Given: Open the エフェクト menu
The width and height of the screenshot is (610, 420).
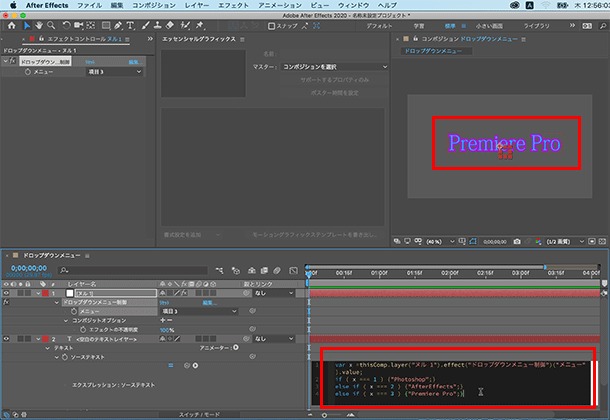Looking at the screenshot, I should [x=233, y=5].
